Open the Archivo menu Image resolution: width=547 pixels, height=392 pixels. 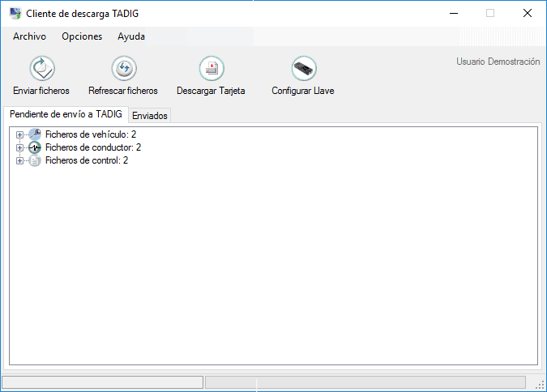tap(30, 36)
